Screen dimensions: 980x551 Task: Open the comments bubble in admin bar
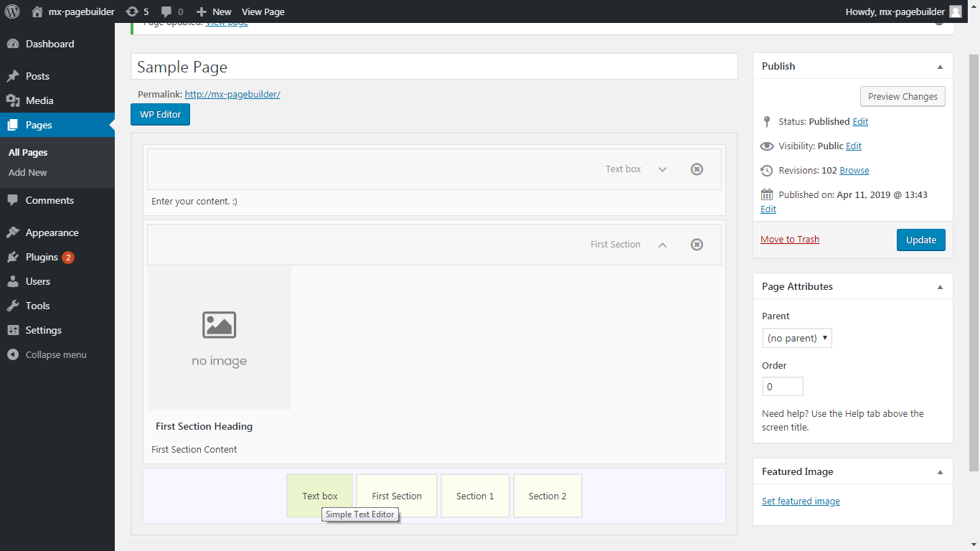pyautogui.click(x=172, y=11)
